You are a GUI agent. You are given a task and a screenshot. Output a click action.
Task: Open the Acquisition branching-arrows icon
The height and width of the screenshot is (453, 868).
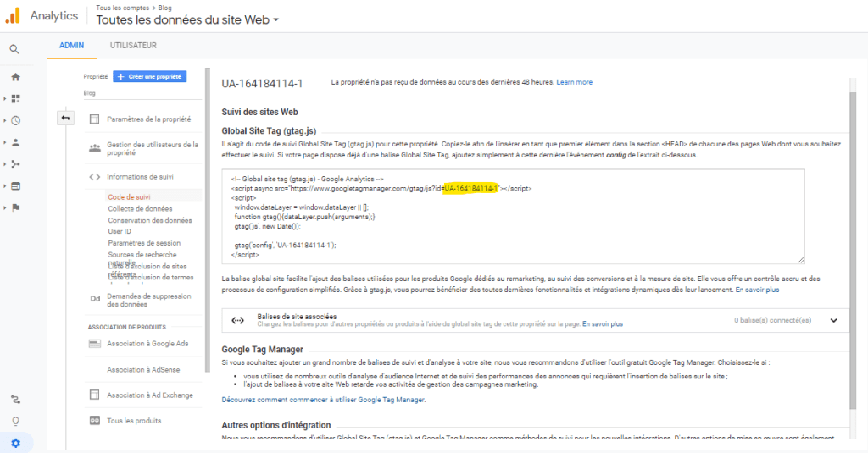coord(15,164)
